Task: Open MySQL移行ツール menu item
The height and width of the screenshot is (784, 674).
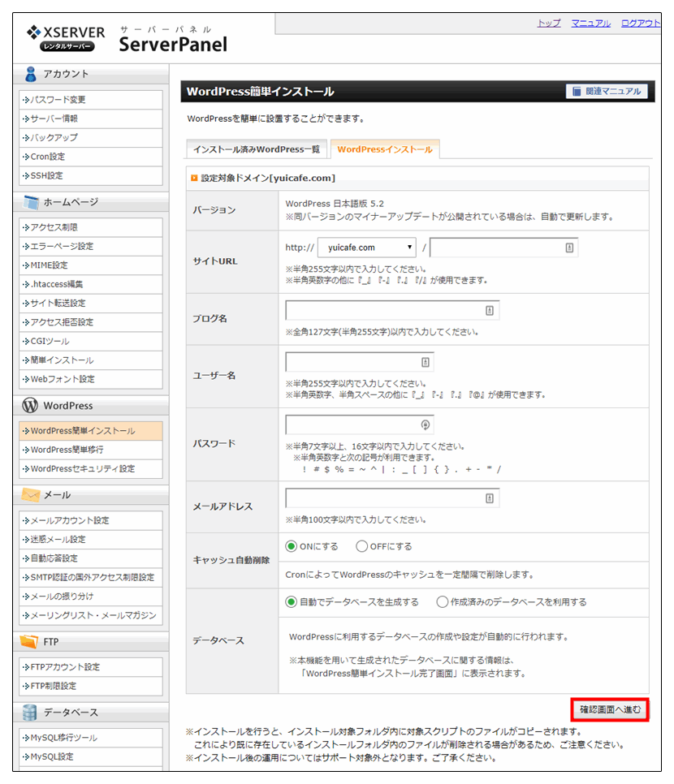Action: [x=91, y=738]
